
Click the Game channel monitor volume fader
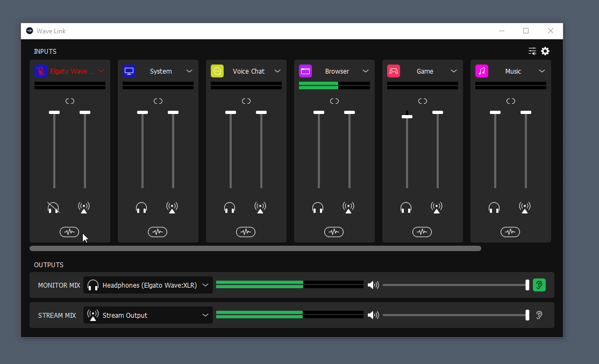click(407, 116)
